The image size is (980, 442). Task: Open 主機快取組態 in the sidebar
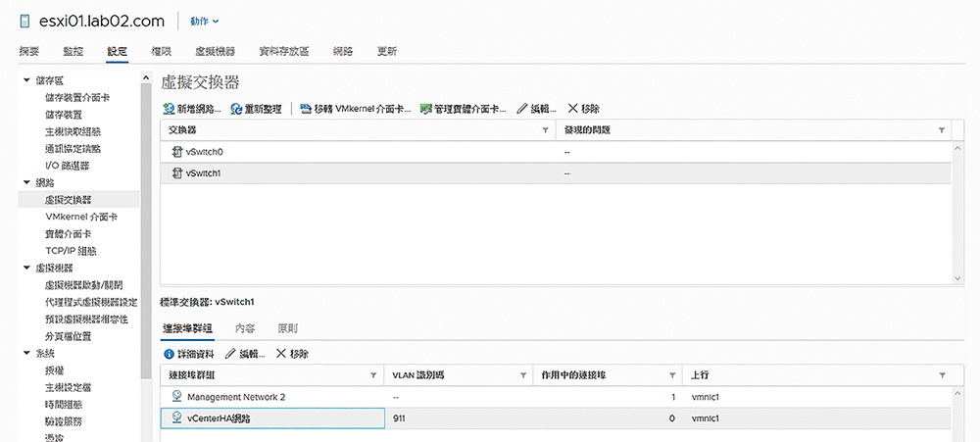[x=73, y=132]
